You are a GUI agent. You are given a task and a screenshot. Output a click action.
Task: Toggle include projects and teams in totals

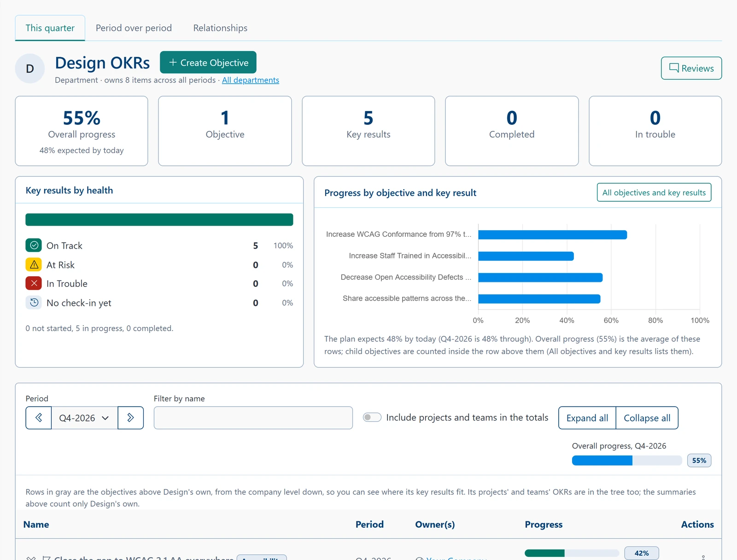pyautogui.click(x=372, y=417)
